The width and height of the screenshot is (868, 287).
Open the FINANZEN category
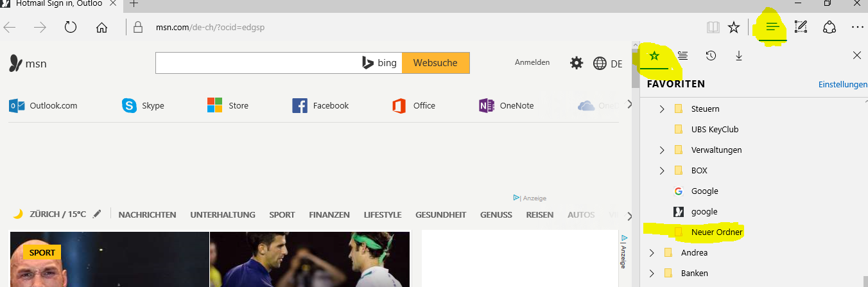coord(329,214)
